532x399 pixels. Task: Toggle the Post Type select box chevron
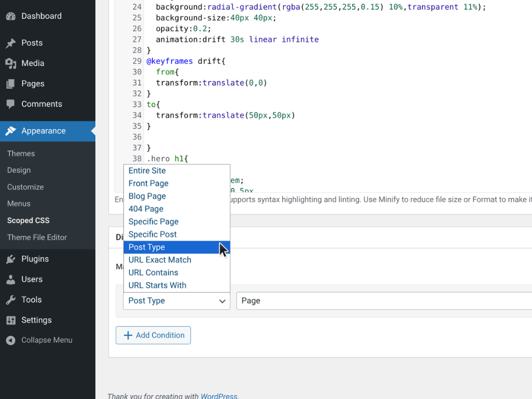tap(222, 301)
